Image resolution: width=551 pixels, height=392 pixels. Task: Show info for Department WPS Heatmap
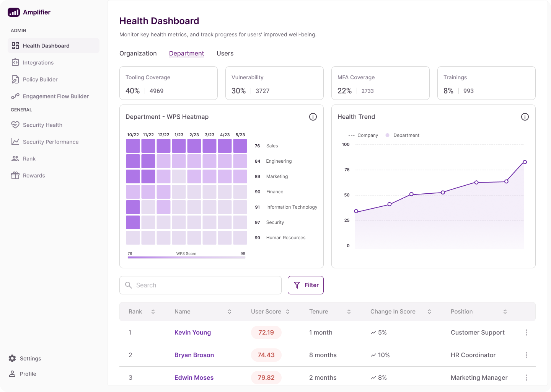click(313, 117)
